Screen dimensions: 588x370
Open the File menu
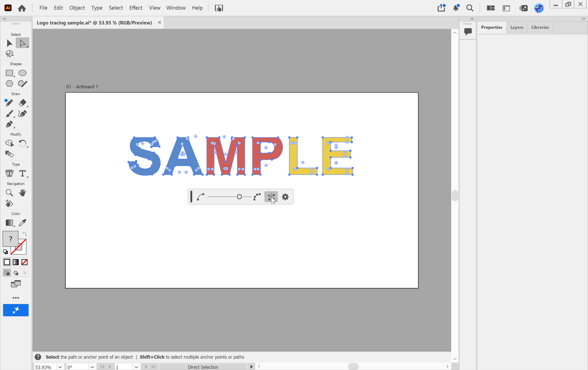point(44,8)
